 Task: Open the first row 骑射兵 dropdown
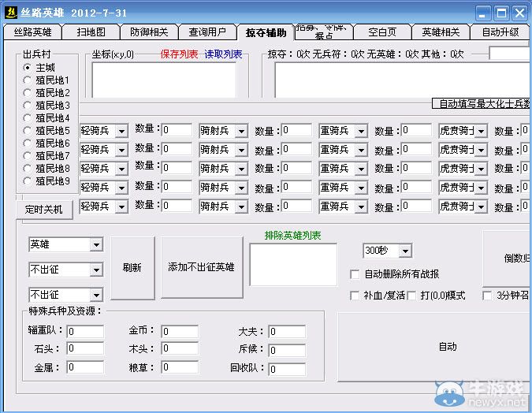click(241, 131)
